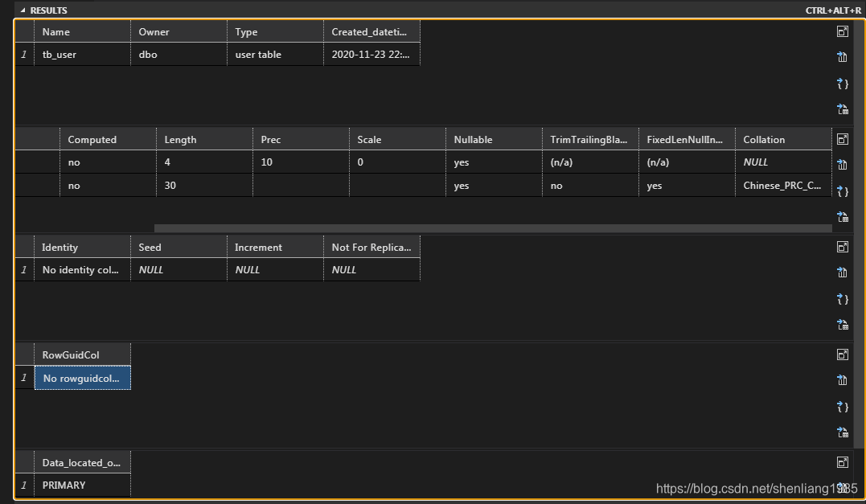
Task: Save Collation column grid as Excel
Action: pos(842,217)
